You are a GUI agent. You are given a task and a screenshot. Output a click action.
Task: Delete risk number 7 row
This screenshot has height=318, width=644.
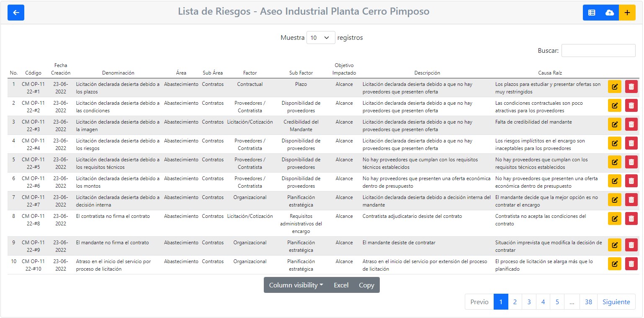click(631, 200)
